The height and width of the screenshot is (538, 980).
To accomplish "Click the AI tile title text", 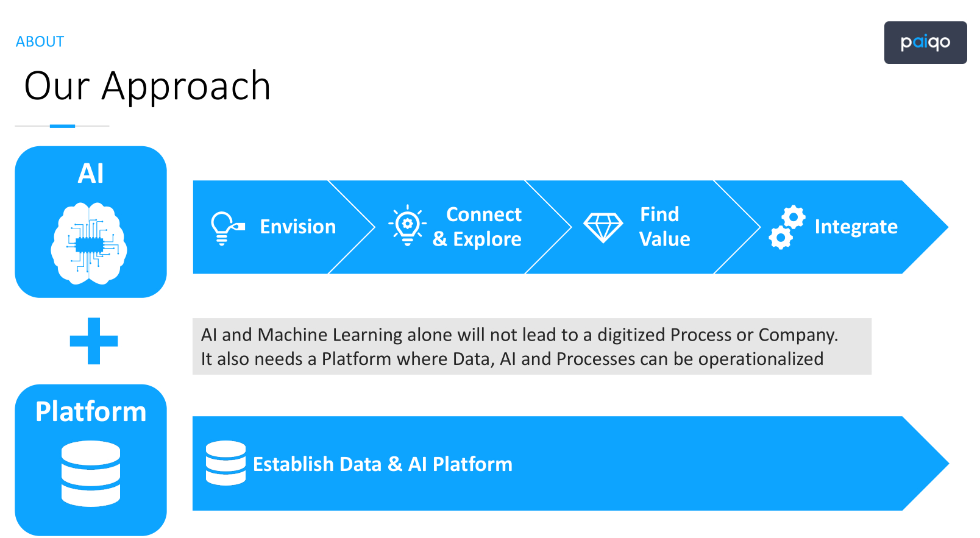I will pyautogui.click(x=91, y=174).
